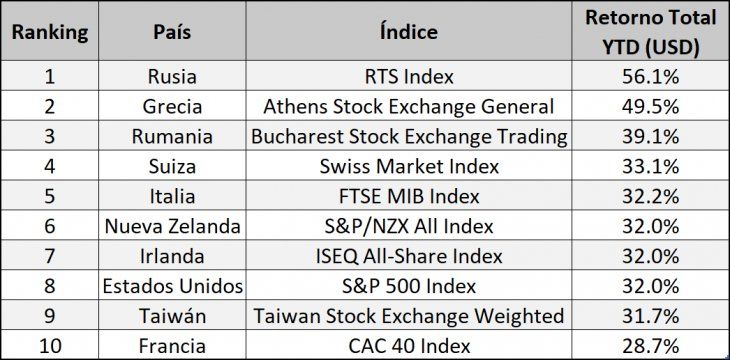The width and height of the screenshot is (730, 360).
Task: Select the 56.1% return cell
Action: click(650, 76)
